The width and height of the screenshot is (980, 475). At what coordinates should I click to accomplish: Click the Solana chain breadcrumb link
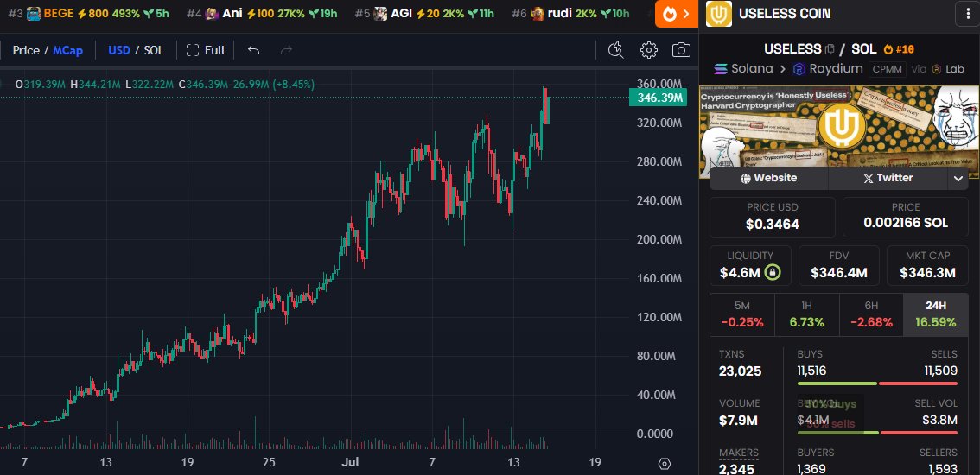point(743,69)
